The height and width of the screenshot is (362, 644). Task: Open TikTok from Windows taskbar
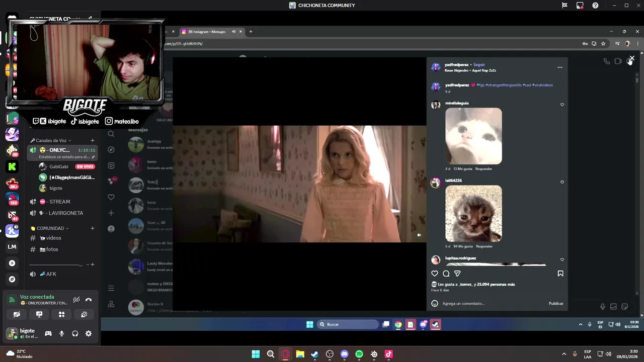click(x=388, y=354)
